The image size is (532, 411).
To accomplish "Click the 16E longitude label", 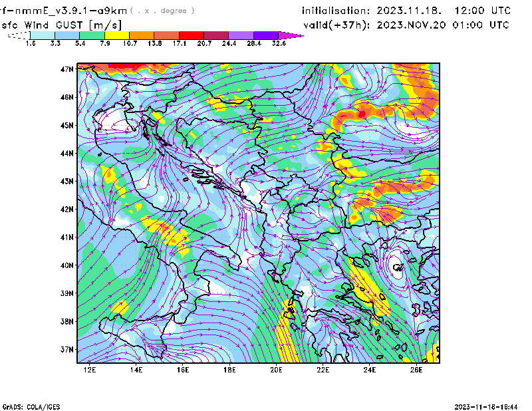I will [x=183, y=370].
